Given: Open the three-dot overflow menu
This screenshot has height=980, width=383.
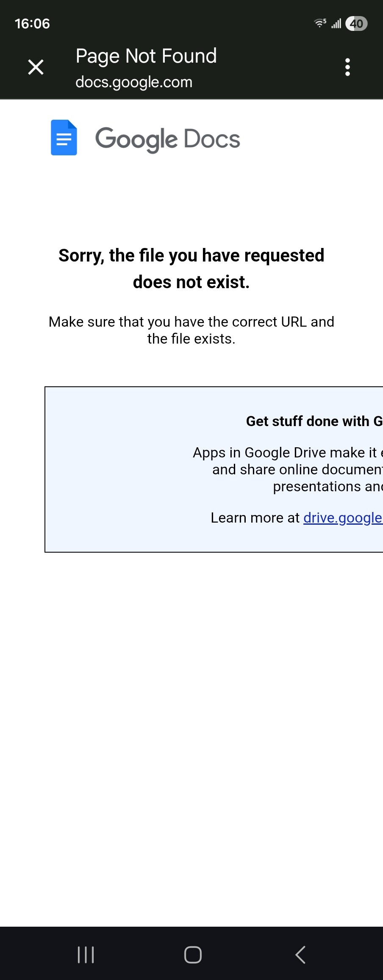Looking at the screenshot, I should tap(347, 67).
